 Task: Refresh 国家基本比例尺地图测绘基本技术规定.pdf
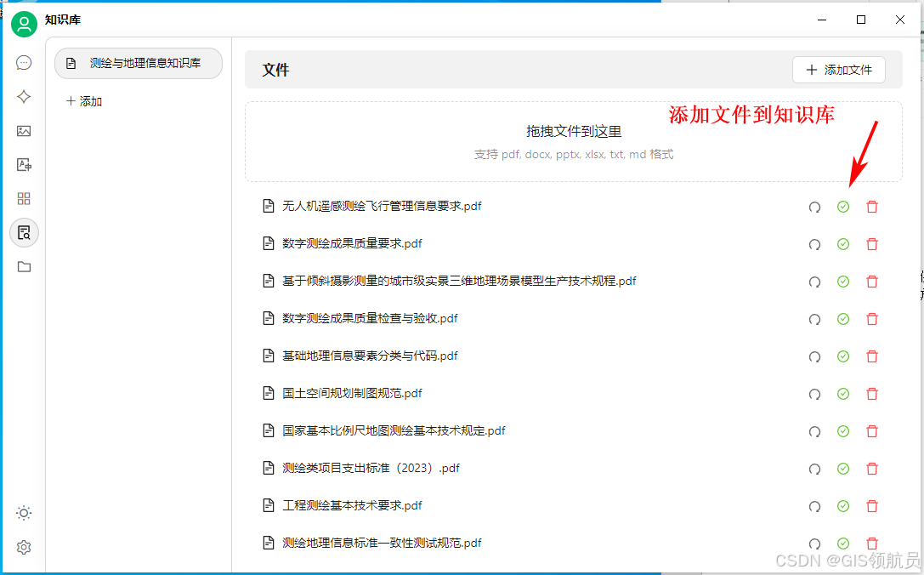(814, 432)
